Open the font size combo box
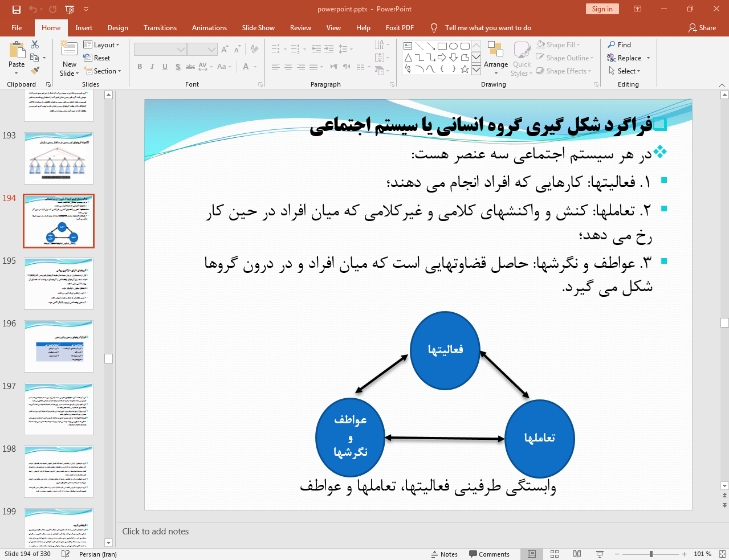The width and height of the screenshot is (729, 560). [202, 50]
